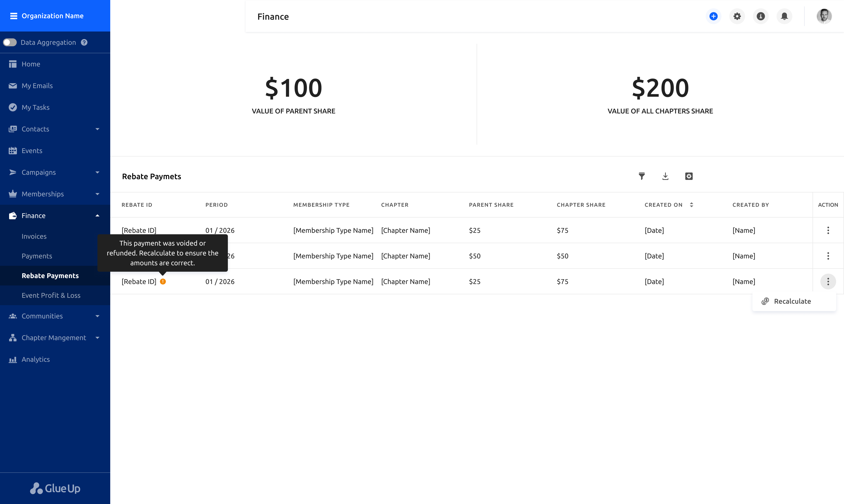Click the Finance wallet icon
Image resolution: width=844 pixels, height=504 pixels.
tap(13, 216)
